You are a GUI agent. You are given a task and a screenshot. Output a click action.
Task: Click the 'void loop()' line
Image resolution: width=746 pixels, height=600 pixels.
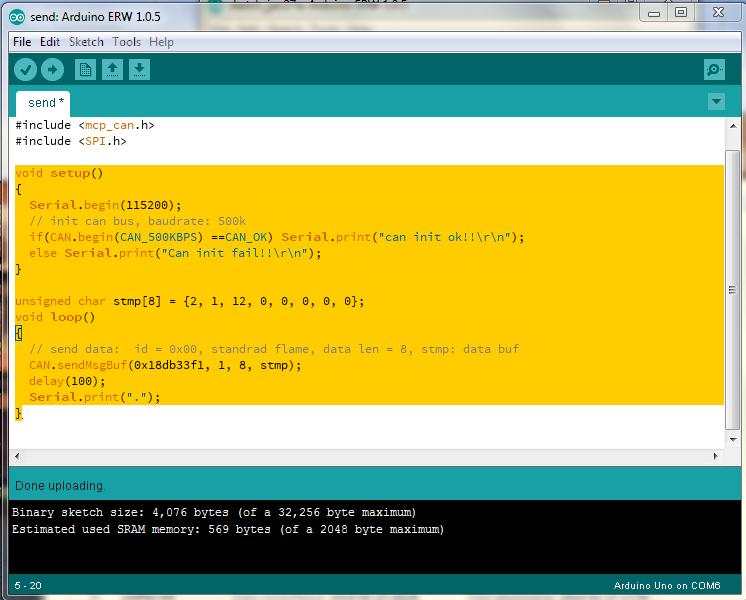[55, 317]
